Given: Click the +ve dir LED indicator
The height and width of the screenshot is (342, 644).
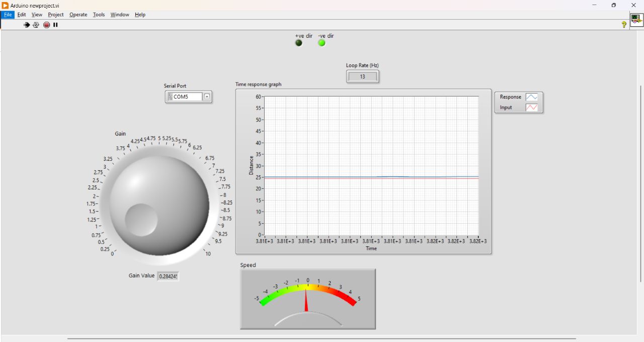Looking at the screenshot, I should (299, 43).
